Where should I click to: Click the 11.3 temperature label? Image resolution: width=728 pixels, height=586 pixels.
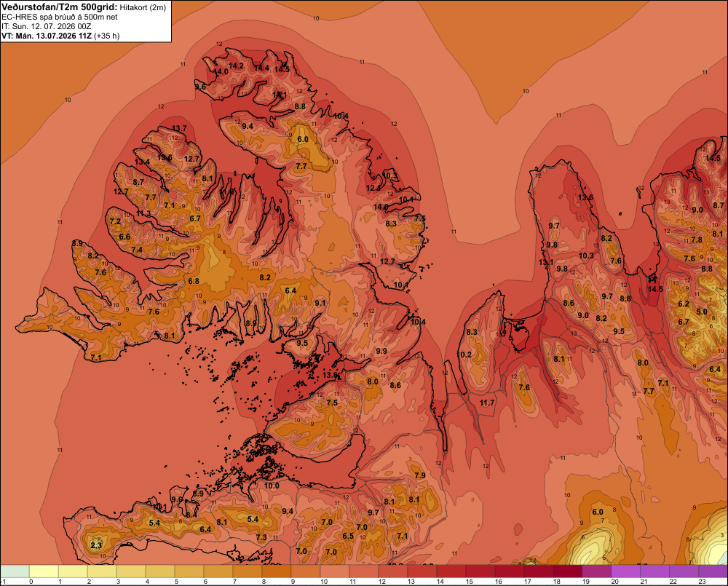click(x=143, y=213)
